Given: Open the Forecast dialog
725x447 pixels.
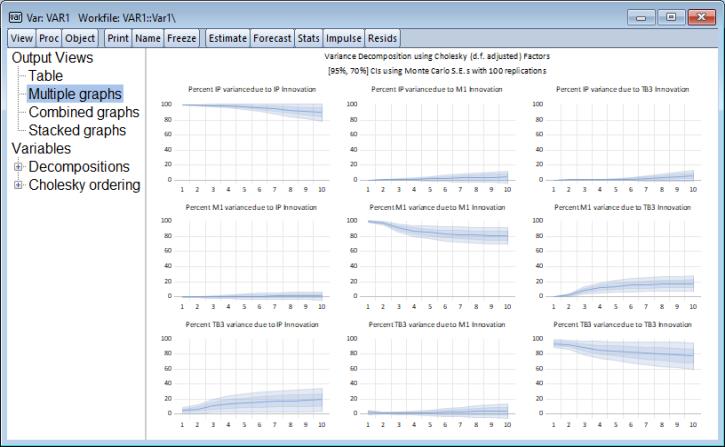Looking at the screenshot, I should point(272,38).
